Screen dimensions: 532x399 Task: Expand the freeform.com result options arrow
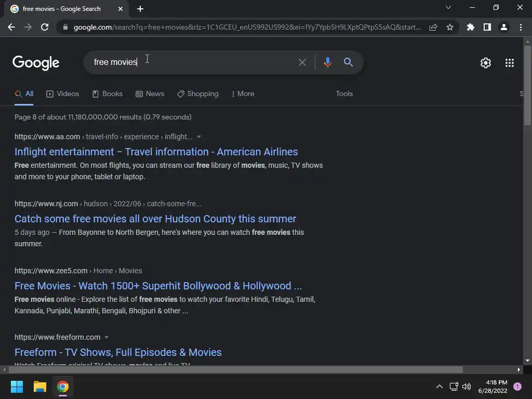click(106, 337)
